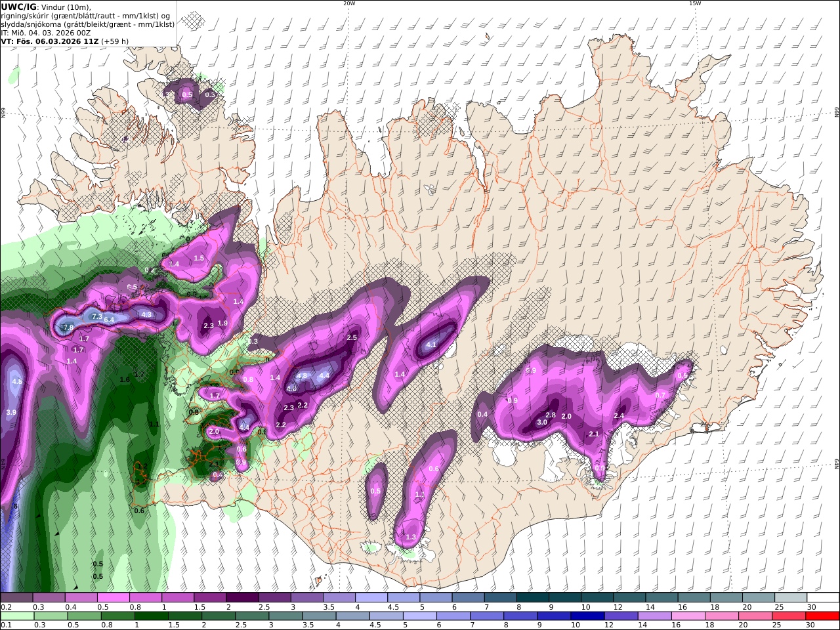Click the 4.1 precipitation value on the map
840x630 pixels.
point(431,345)
